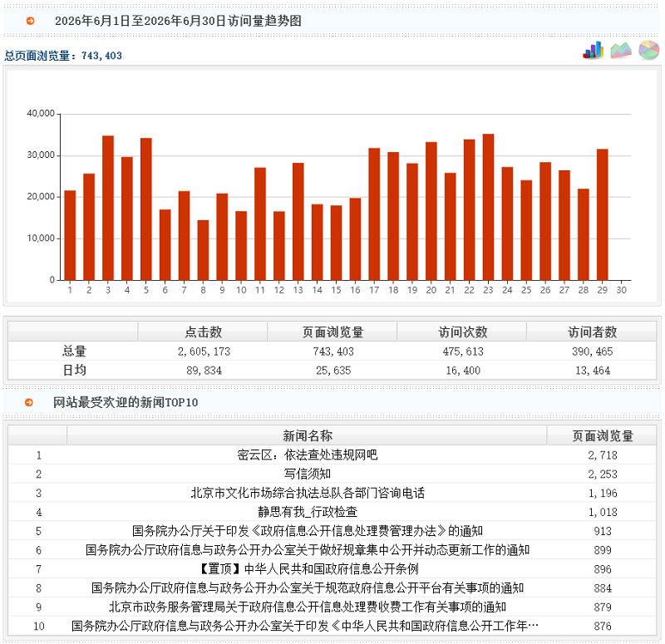Select the bar for day 3

[x=108, y=208]
